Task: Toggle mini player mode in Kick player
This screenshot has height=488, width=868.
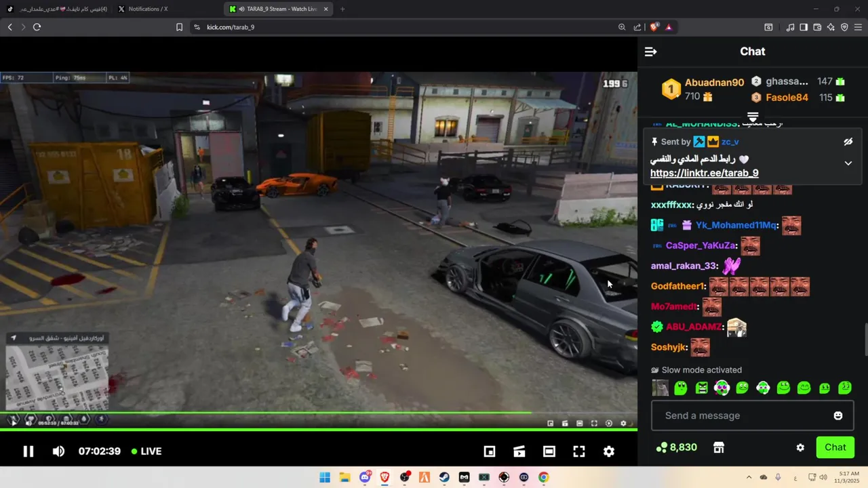Action: click(x=490, y=451)
